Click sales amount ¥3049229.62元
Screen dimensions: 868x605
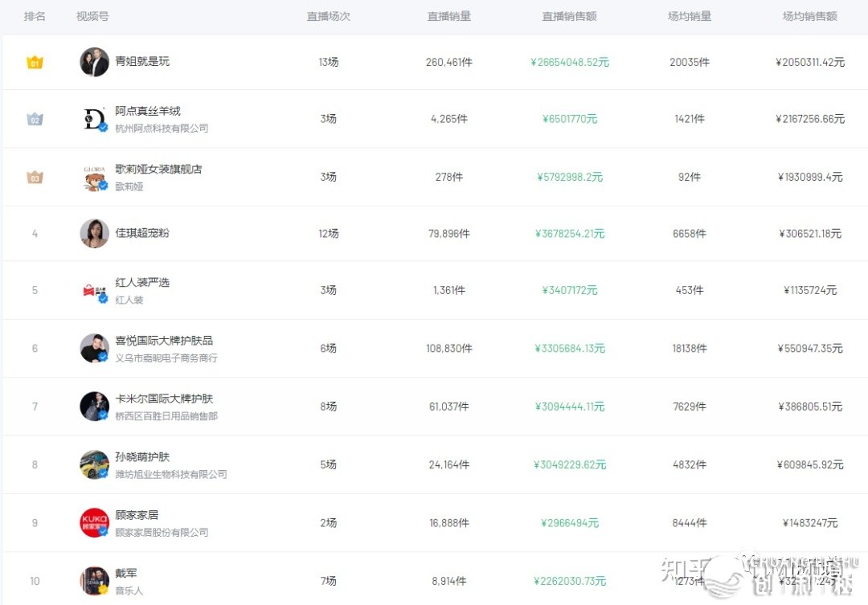tap(570, 465)
